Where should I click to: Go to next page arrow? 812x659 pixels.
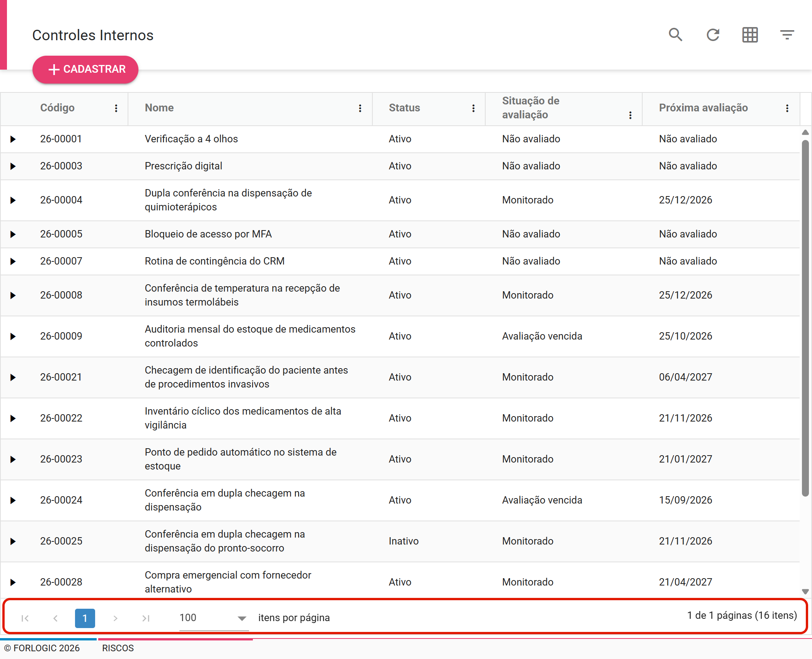pyautogui.click(x=115, y=618)
